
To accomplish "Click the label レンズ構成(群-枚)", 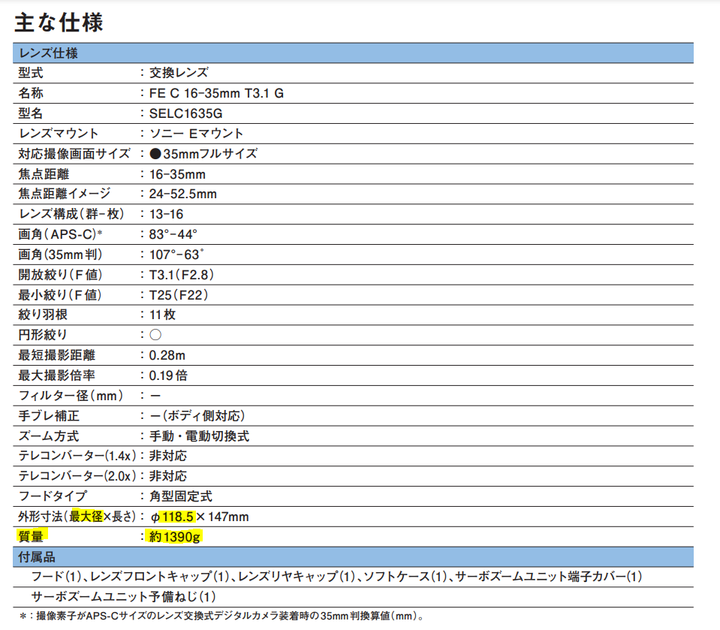I will coord(72,214).
